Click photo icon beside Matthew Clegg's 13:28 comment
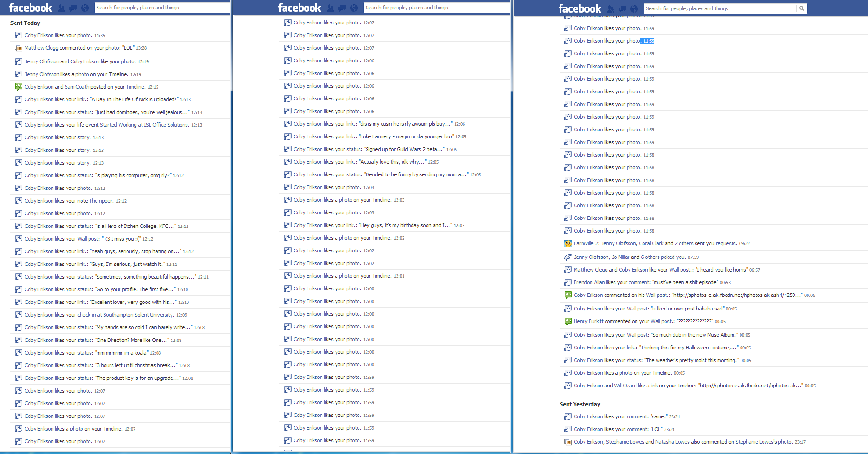 point(19,48)
